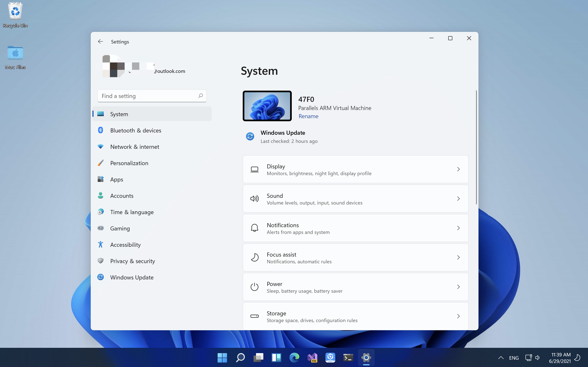Click the volume tray icon
The width and height of the screenshot is (588, 367).
(x=538, y=358)
